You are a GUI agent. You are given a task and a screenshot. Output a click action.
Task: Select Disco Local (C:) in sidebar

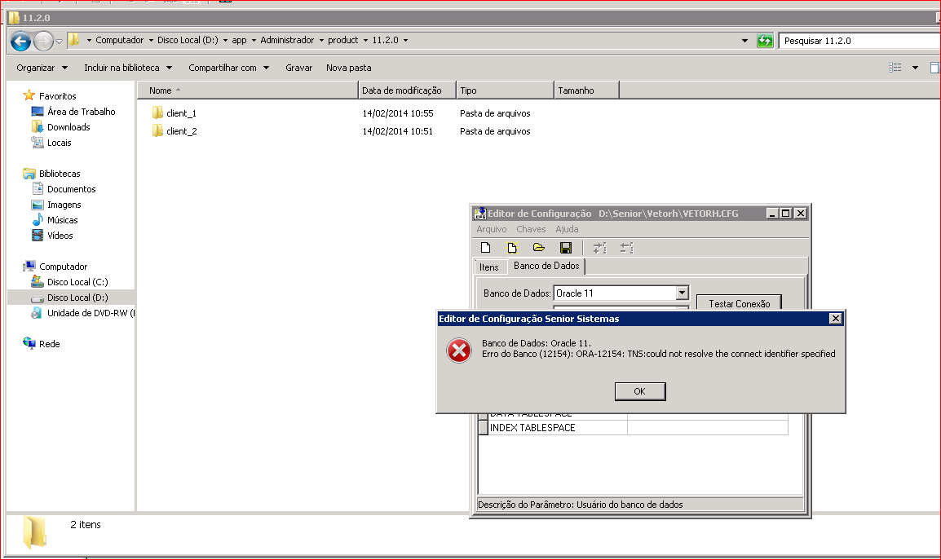tap(77, 282)
